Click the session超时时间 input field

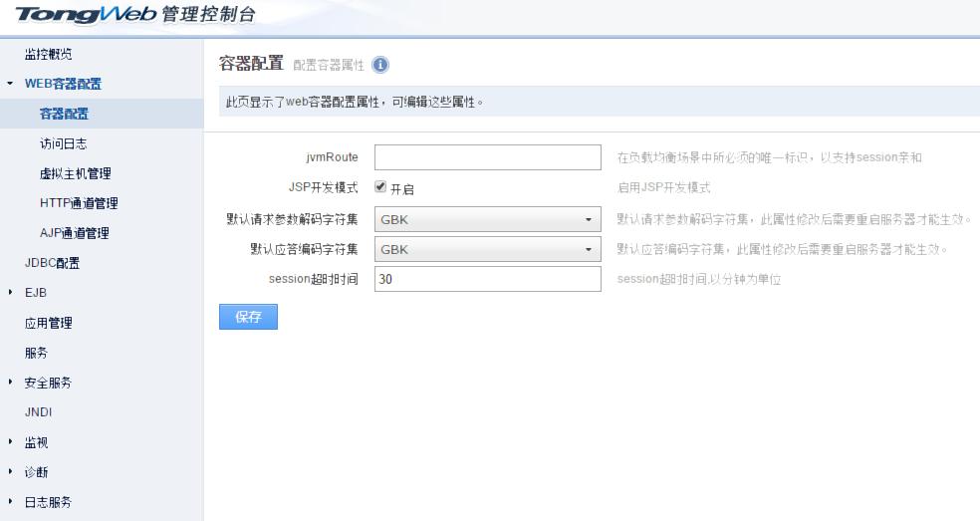point(487,280)
